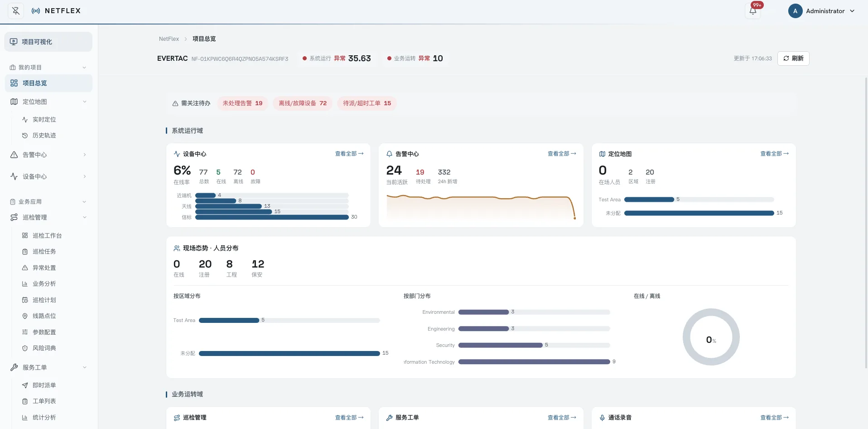
Task: Click the 刷新 refresh button
Action: [x=793, y=58]
